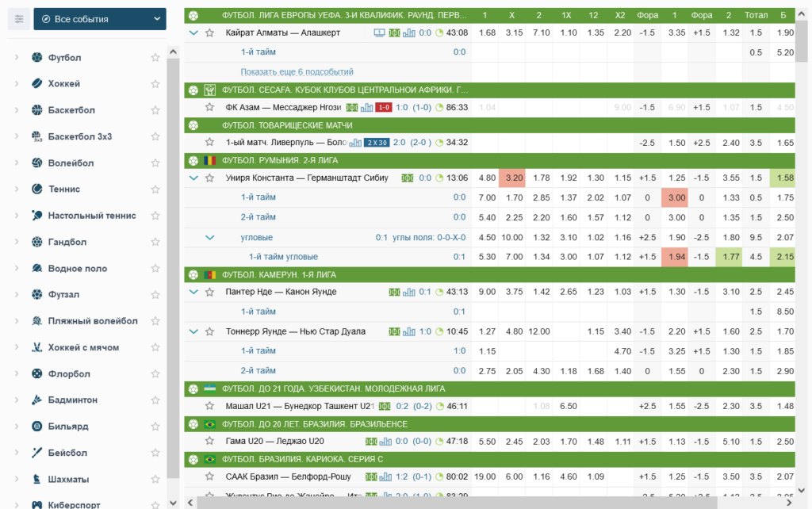The width and height of the screenshot is (812, 509).
Task: Open live video for Кайрат Алматы match
Action: click(x=379, y=33)
